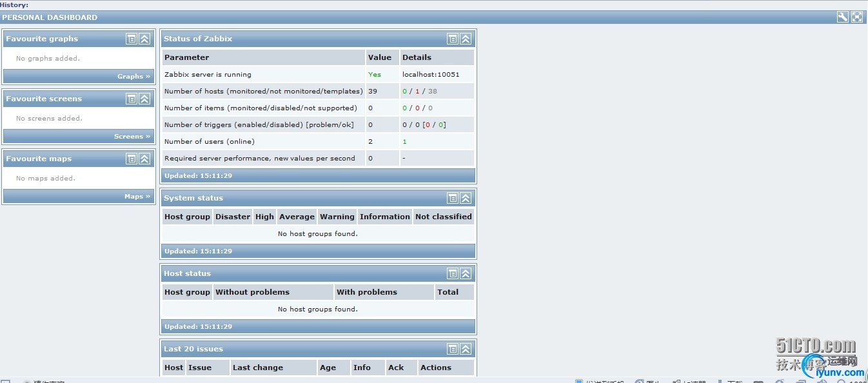Click the Information column header
Screen dimensions: 868x383
[385, 217]
